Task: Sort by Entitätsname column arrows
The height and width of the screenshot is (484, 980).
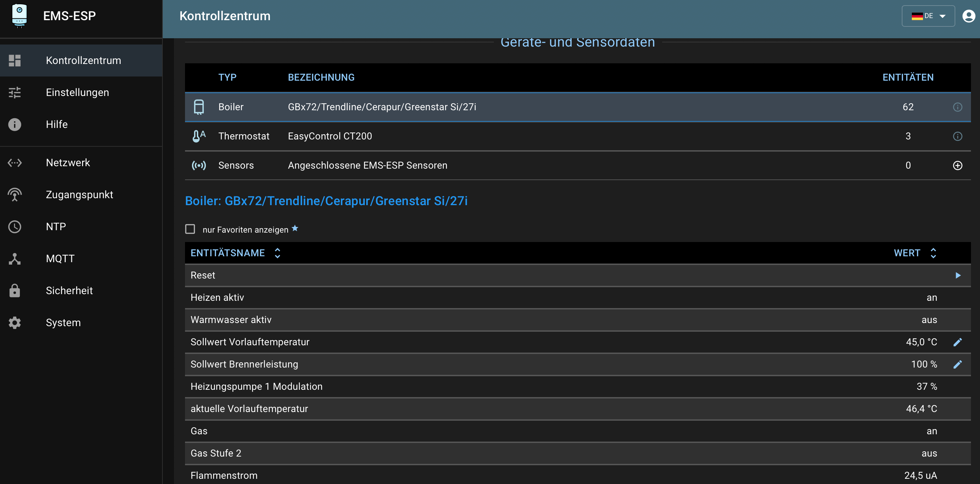Action: click(277, 253)
